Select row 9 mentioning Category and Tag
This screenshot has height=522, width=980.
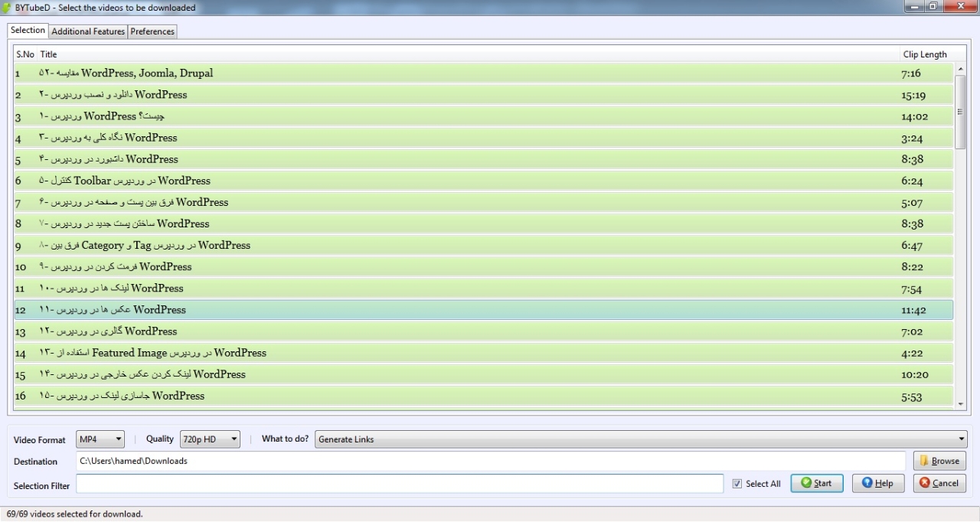[484, 245]
